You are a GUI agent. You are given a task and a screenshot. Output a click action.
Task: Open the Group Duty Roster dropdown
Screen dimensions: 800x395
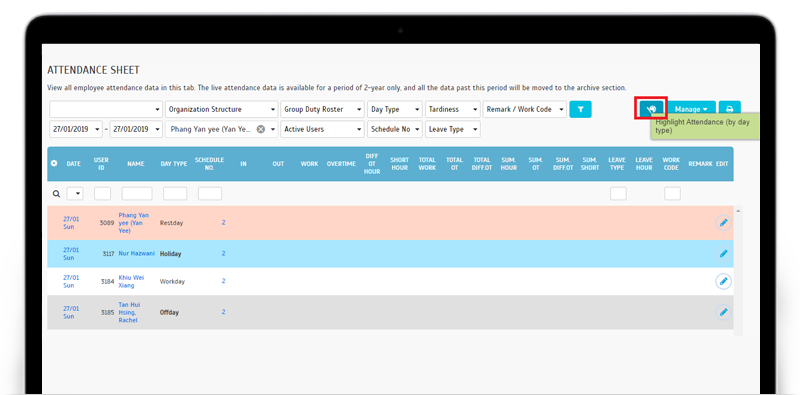(322, 109)
